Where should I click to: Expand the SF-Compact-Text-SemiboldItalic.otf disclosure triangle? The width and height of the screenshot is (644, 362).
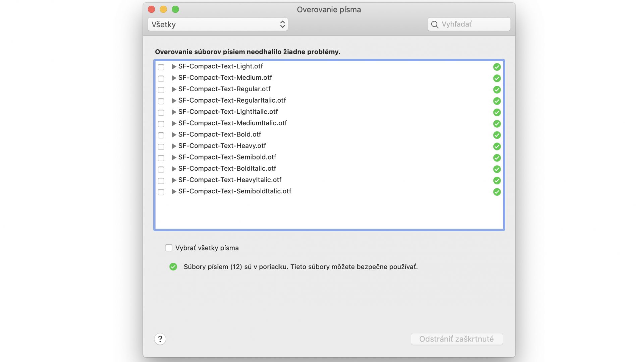(174, 192)
